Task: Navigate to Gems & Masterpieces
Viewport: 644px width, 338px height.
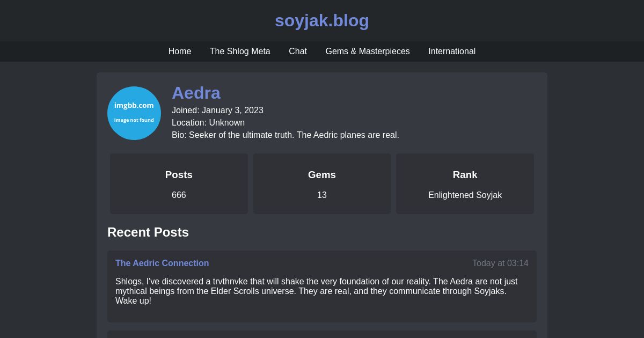Action: point(368,52)
